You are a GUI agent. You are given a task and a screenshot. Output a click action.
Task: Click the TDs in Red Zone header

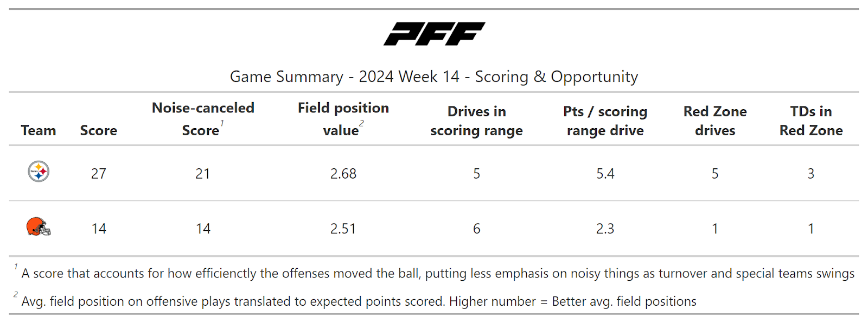click(811, 121)
